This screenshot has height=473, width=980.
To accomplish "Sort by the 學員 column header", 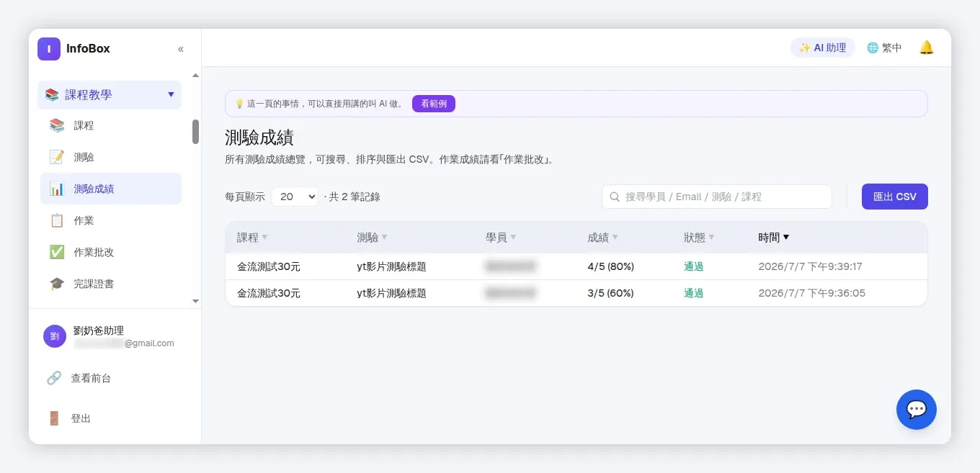I will [x=501, y=237].
